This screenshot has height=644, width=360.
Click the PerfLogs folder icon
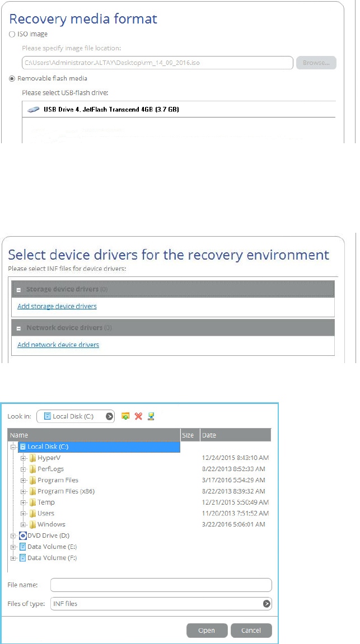32,469
